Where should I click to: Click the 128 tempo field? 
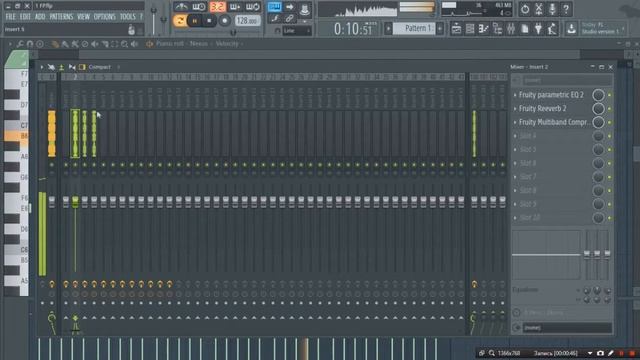point(247,20)
